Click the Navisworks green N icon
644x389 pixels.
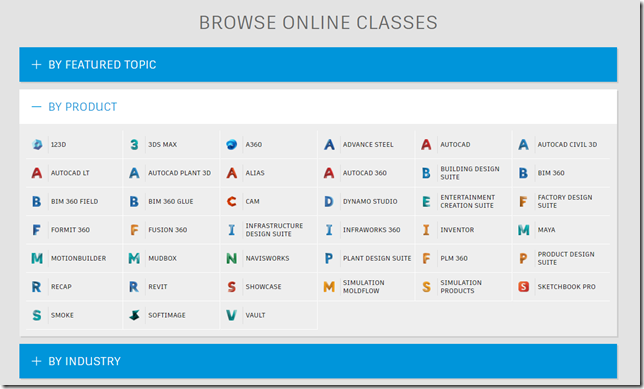click(x=232, y=258)
